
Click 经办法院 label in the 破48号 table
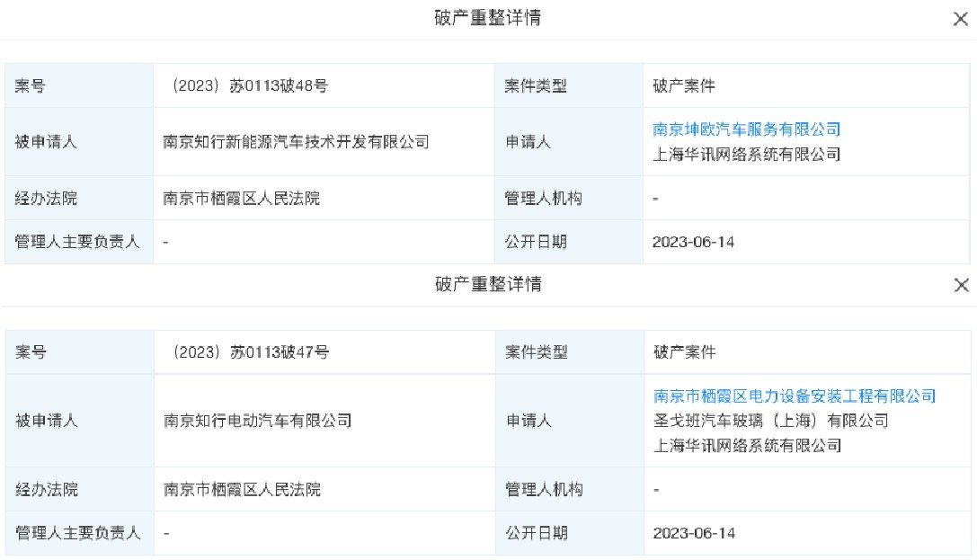pyautogui.click(x=46, y=198)
